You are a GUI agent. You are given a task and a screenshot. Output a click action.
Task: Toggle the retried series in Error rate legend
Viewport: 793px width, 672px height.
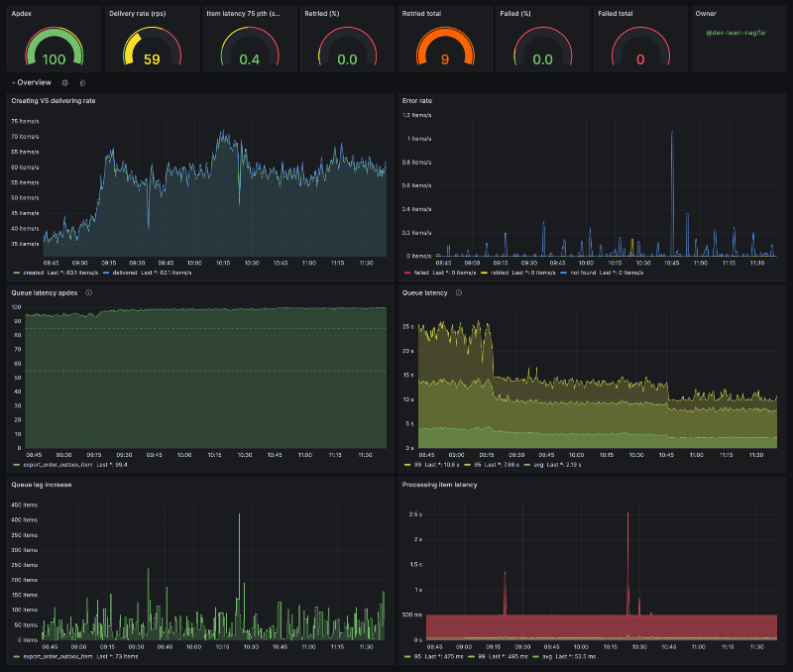(500, 273)
